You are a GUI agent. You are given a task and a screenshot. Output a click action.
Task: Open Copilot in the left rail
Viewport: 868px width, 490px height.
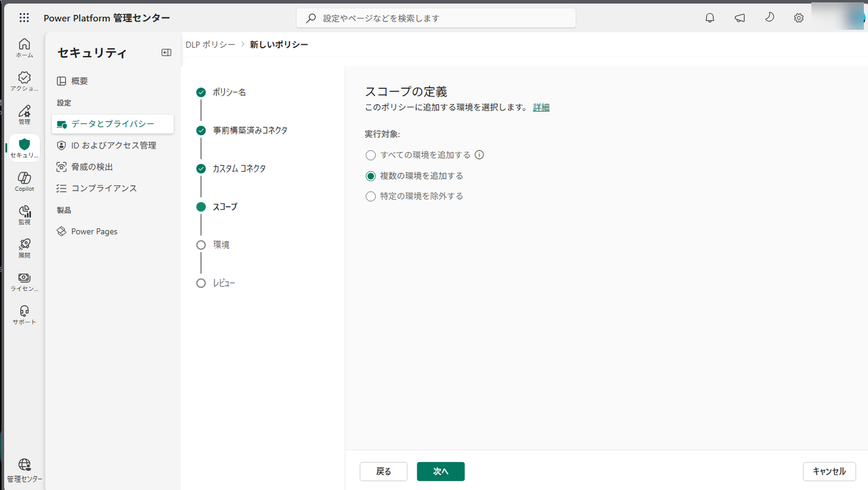tap(24, 182)
